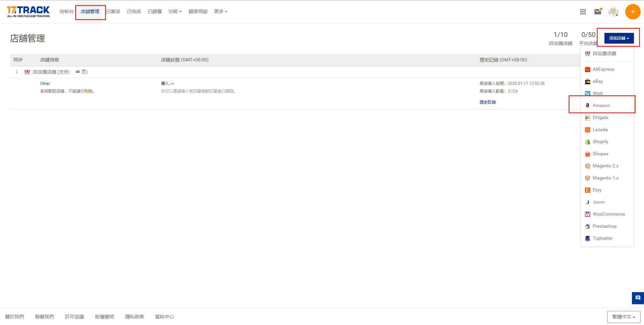Screen dimensions: 644x325
Task: Click the 歷史記錄 (GMT+08:00) column header
Action: tap(503, 60)
